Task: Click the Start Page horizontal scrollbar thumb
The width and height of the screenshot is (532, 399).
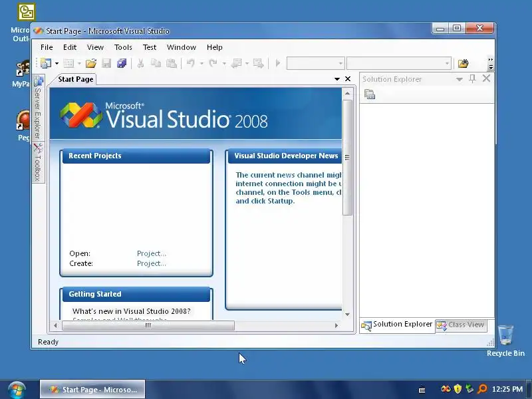Action: (148, 325)
